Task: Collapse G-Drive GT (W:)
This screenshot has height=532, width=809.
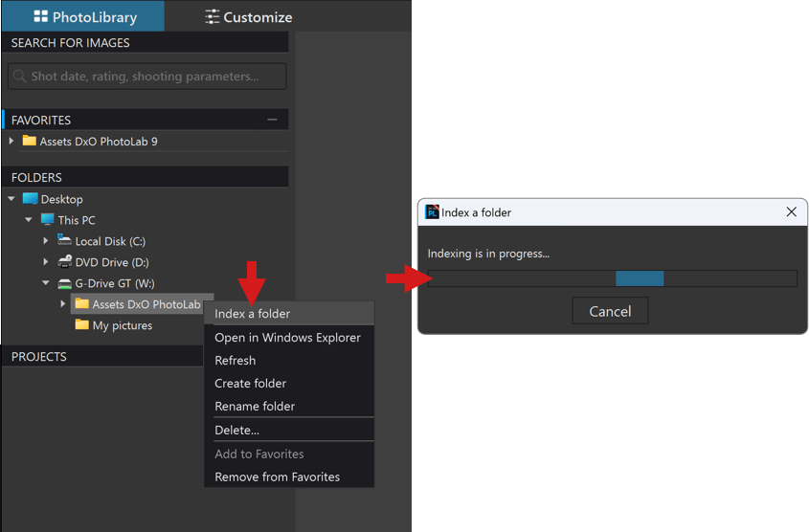Action: (x=46, y=283)
